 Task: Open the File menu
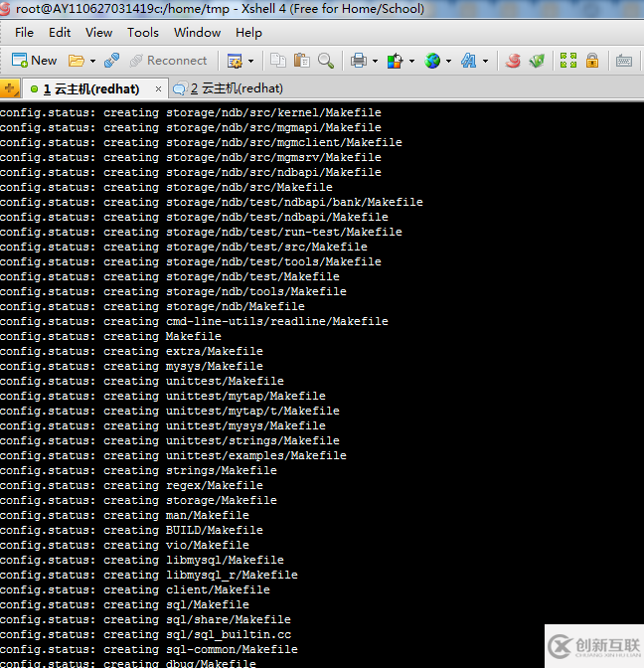tap(24, 33)
